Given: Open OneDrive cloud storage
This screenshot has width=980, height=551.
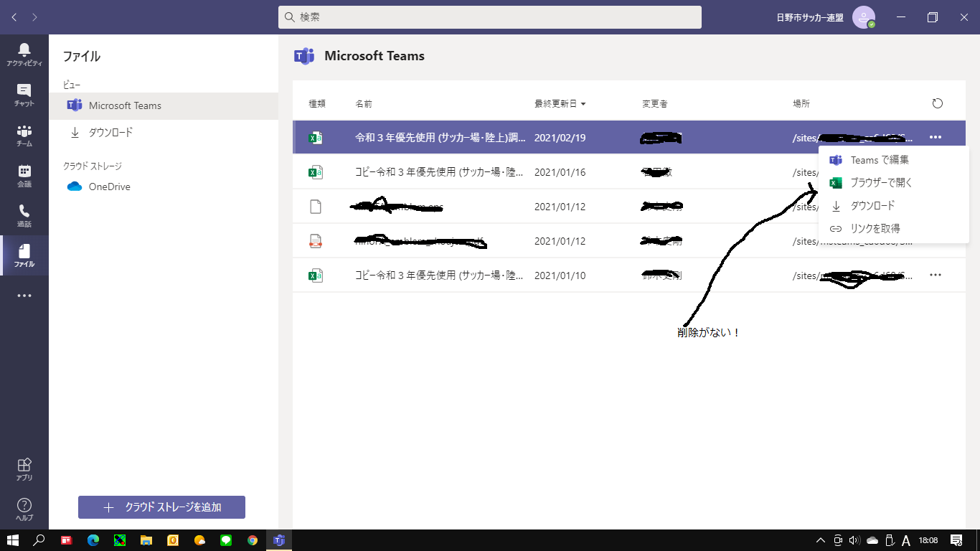Looking at the screenshot, I should pyautogui.click(x=164, y=187).
